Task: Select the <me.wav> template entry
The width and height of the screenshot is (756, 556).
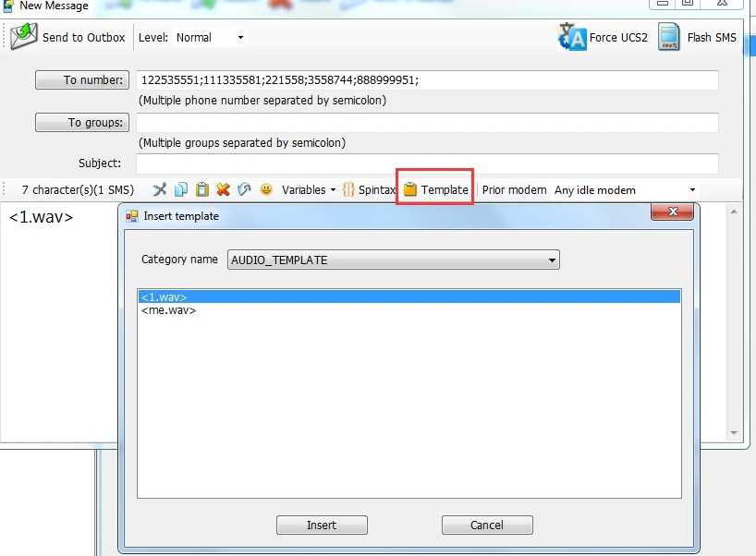Action: [x=409, y=310]
